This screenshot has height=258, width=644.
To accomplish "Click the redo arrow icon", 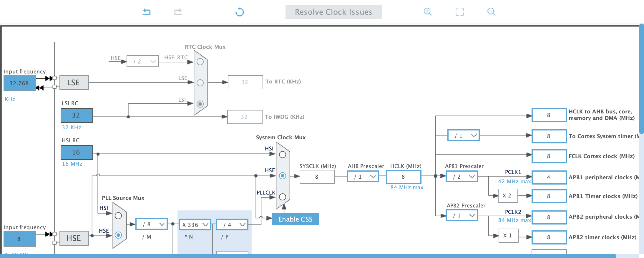I will point(178,12).
